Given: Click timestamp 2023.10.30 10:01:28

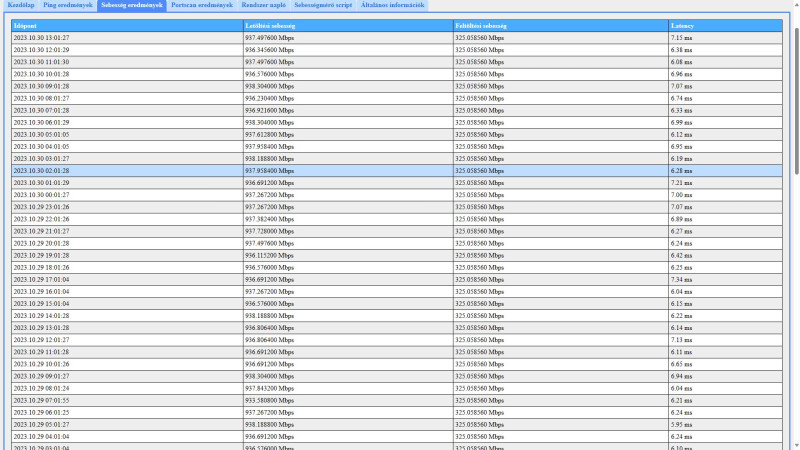Looking at the screenshot, I should [41, 74].
